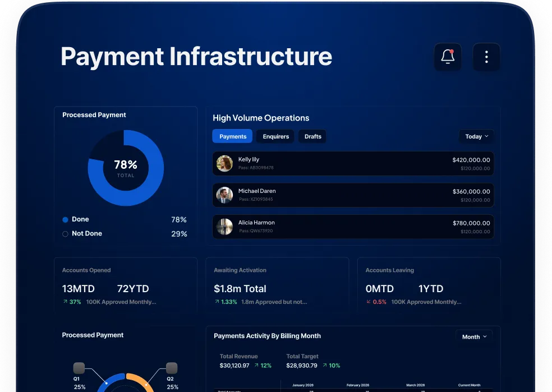Click the 72YTD accounts opened value
This screenshot has width=552, height=392.
tap(133, 289)
